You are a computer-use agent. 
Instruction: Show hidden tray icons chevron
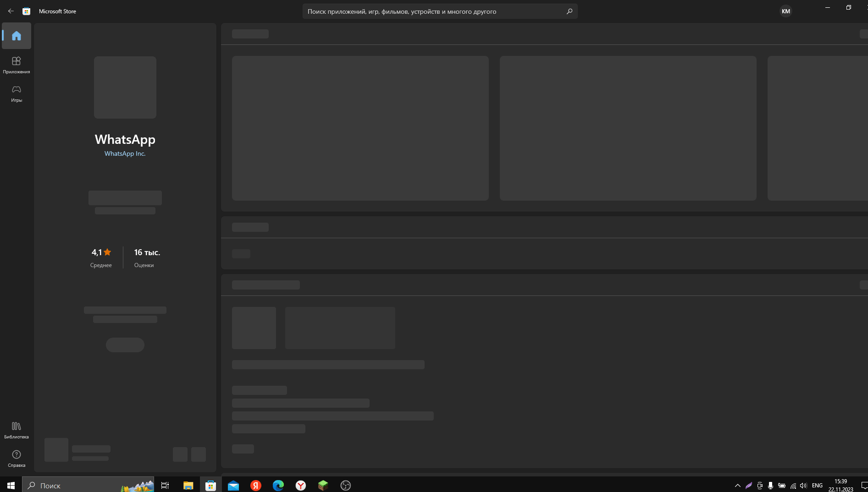click(737, 485)
